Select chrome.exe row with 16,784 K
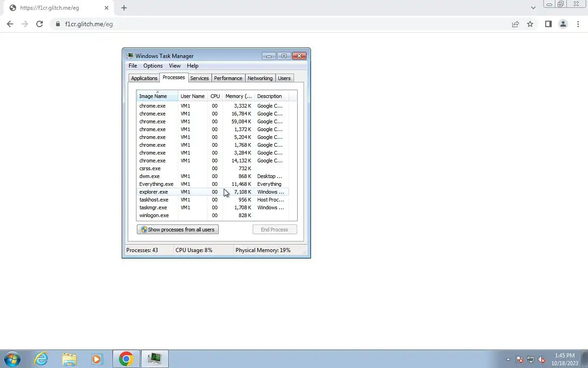 (213, 114)
